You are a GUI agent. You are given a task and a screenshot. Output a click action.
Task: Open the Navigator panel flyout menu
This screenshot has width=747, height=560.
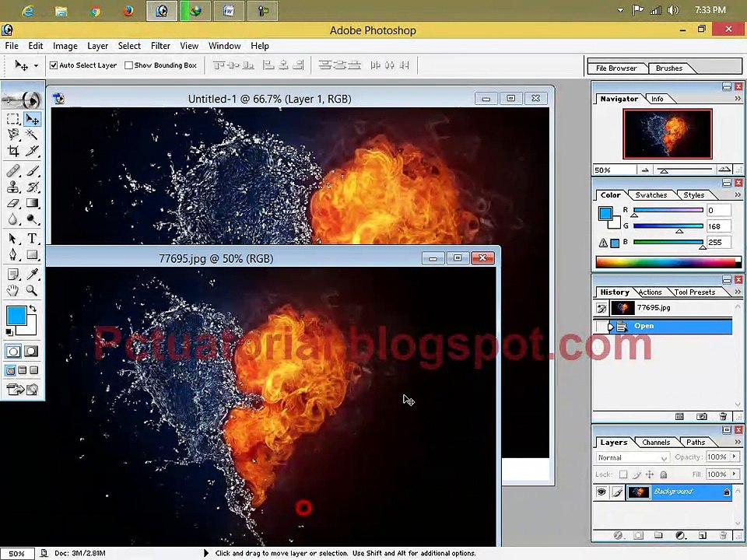(738, 99)
